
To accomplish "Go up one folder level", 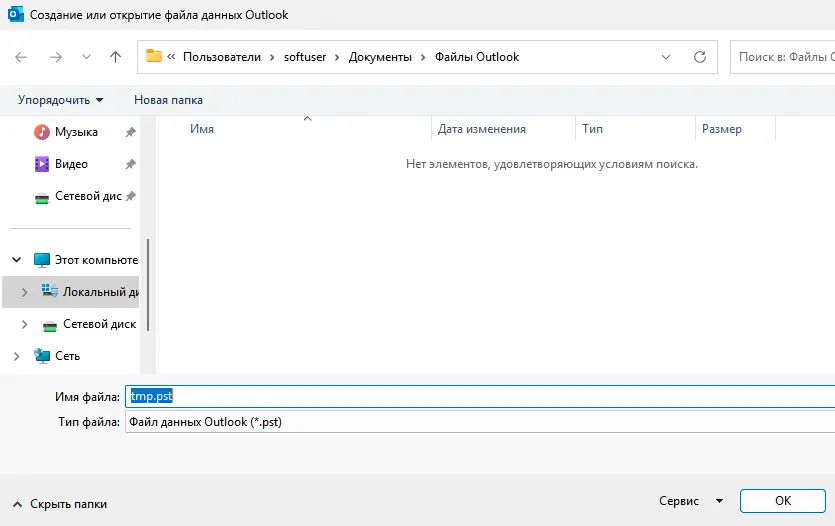I will 115,57.
